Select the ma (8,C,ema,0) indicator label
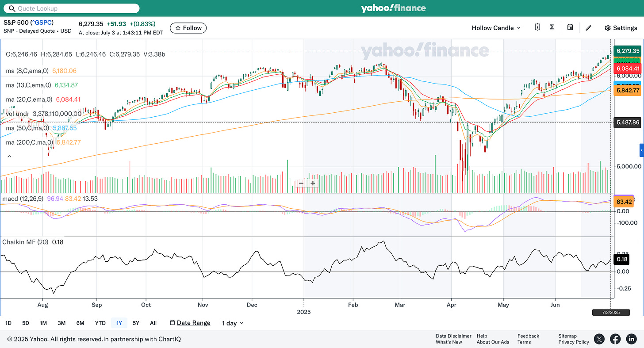Screen dimensions: 644x348 coord(28,71)
